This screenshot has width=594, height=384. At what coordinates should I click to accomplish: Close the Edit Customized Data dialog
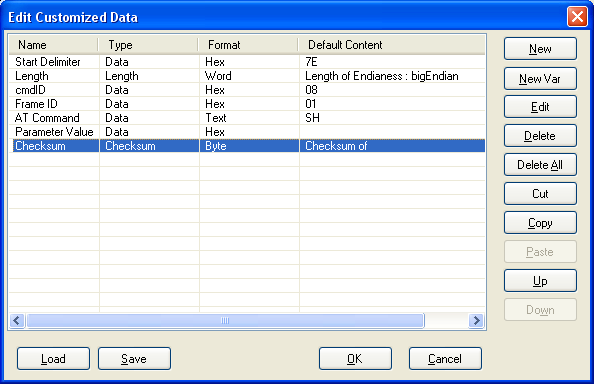coord(577,17)
